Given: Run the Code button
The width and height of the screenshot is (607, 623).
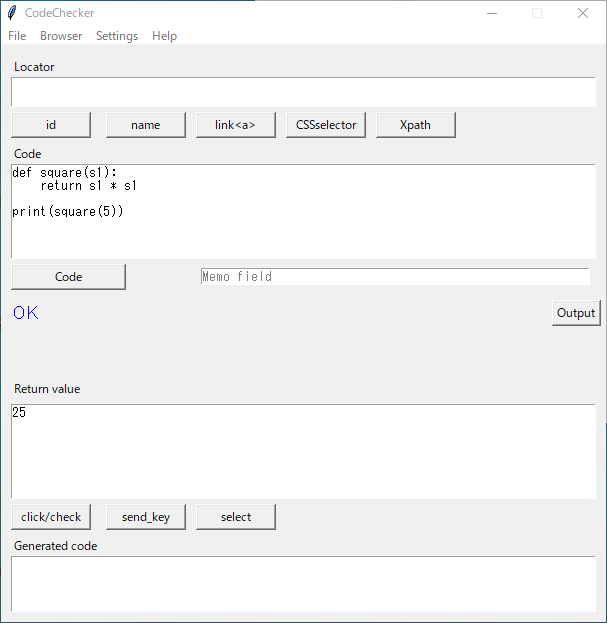Looking at the screenshot, I should coord(68,277).
